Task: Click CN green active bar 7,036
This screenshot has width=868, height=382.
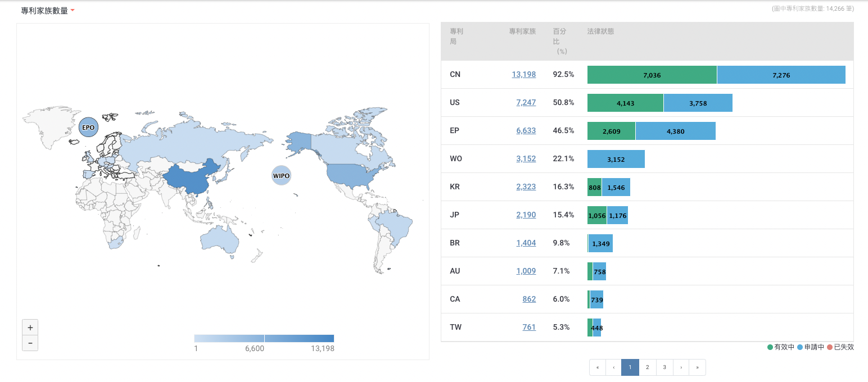Action: coord(652,75)
